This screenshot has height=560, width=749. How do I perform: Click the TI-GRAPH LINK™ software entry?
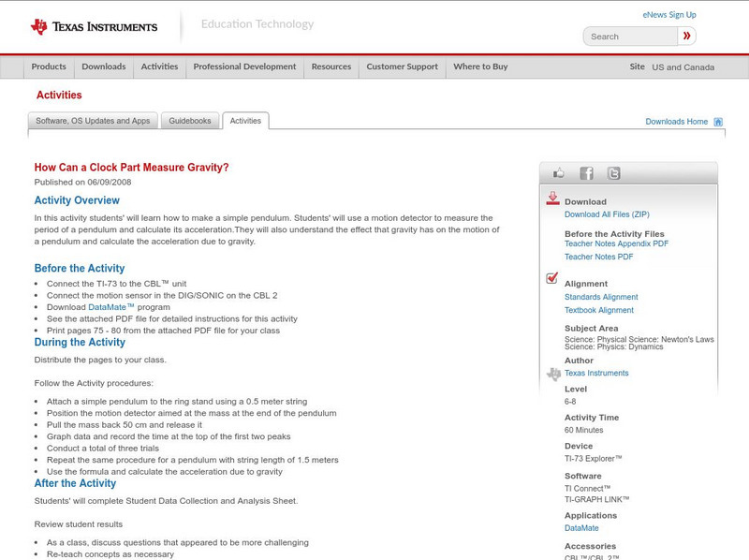pyautogui.click(x=597, y=499)
